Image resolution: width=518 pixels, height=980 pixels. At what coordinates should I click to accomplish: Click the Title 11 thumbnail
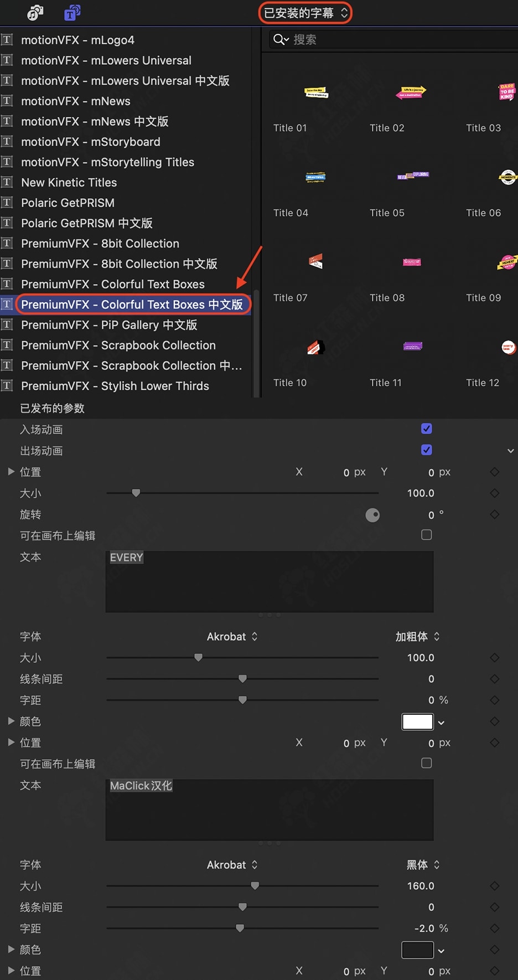(413, 346)
